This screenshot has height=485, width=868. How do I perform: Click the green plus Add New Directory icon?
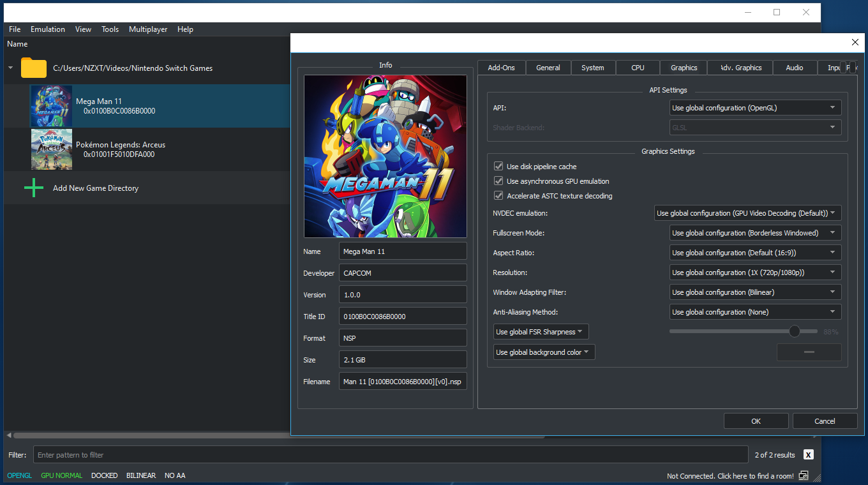(34, 188)
